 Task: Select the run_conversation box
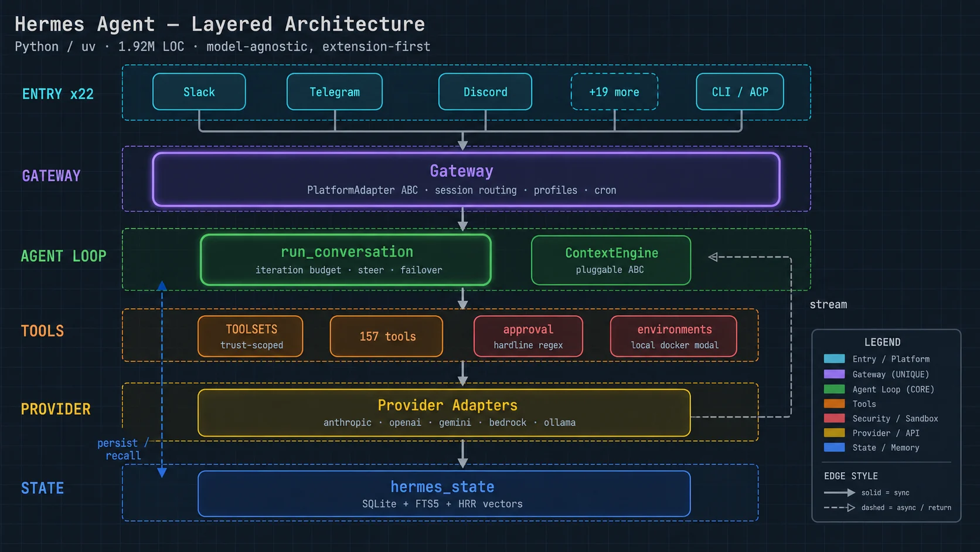point(346,260)
